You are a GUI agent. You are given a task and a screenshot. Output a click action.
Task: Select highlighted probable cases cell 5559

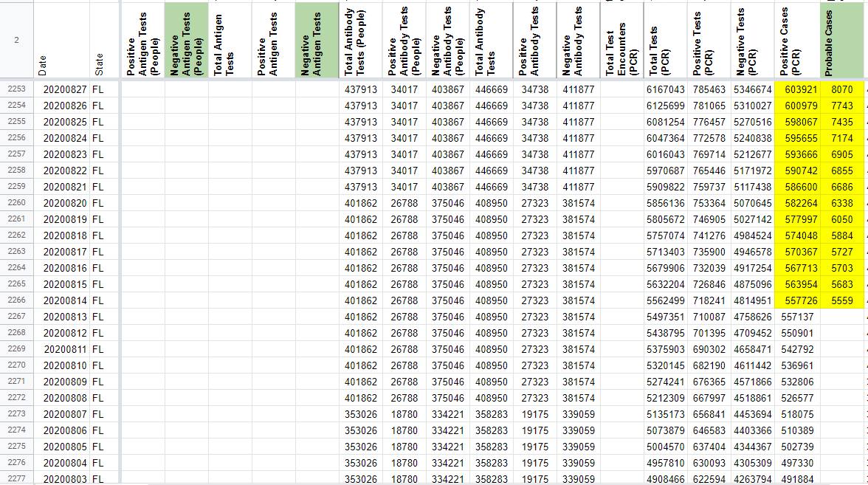(842, 300)
